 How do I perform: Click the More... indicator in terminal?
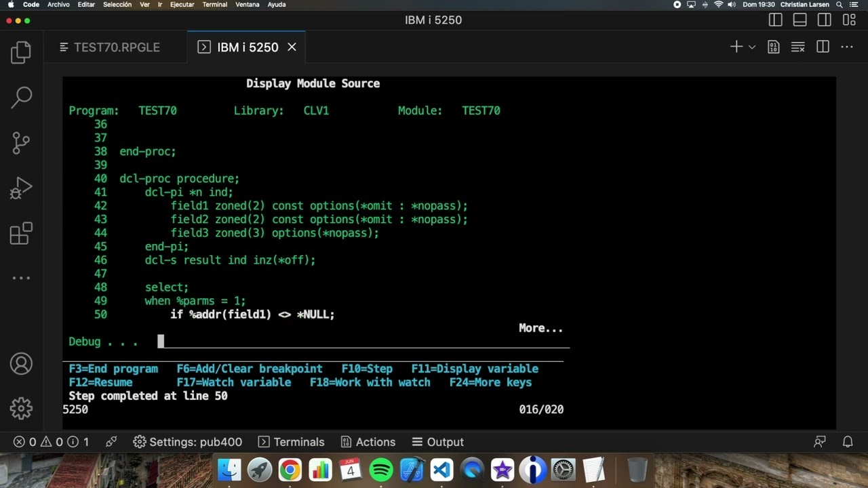click(541, 328)
